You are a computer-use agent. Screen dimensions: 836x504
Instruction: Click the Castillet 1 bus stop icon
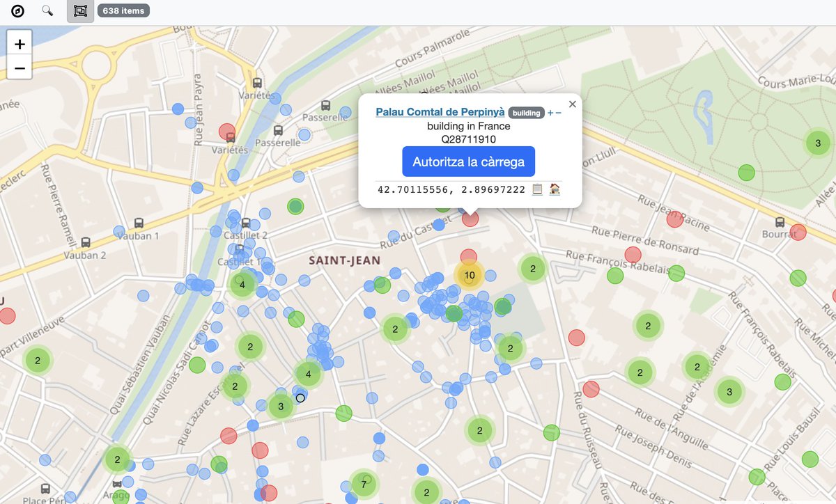click(x=240, y=249)
